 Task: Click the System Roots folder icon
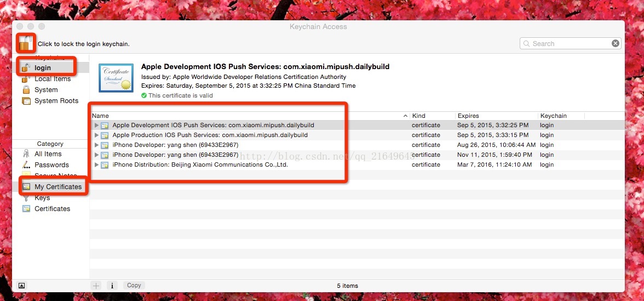(26, 101)
